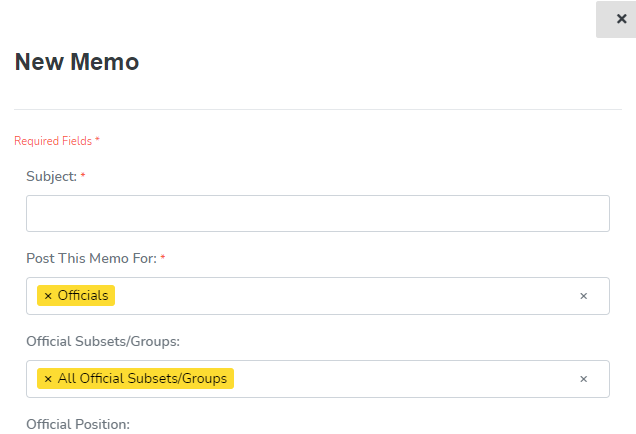The height and width of the screenshot is (434, 636).
Task: Clear the Official Subsets/Groups field
Action: pos(583,379)
